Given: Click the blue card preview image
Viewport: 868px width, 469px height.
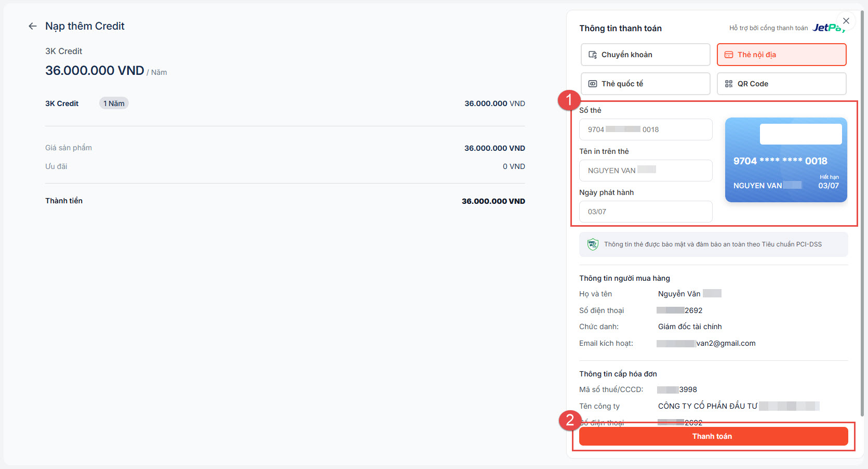Looking at the screenshot, I should (785, 160).
